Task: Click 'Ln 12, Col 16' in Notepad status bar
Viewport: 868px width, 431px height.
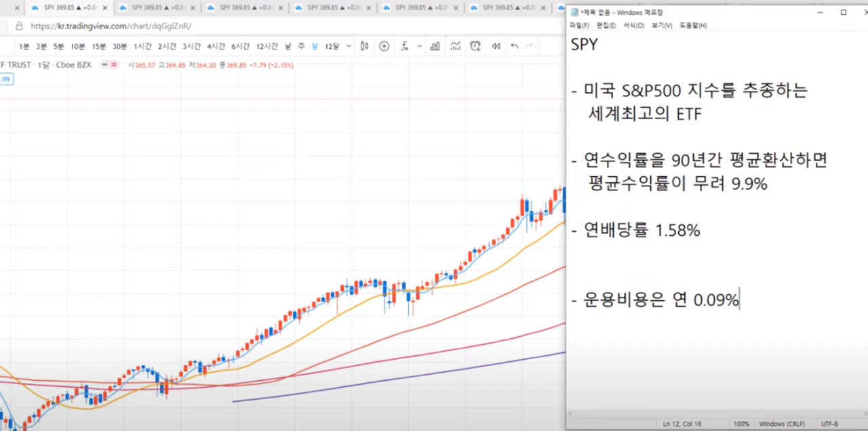Action: click(682, 424)
